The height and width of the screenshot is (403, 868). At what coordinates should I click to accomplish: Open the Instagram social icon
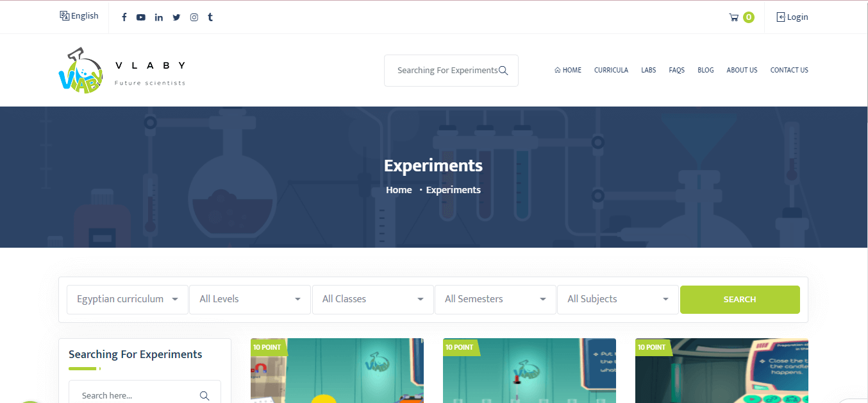[x=194, y=17]
